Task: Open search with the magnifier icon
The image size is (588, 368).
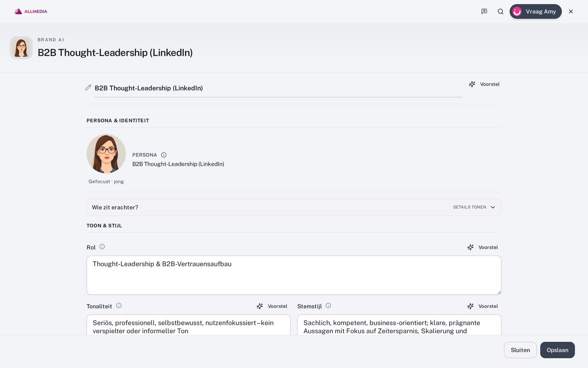Action: (501, 11)
